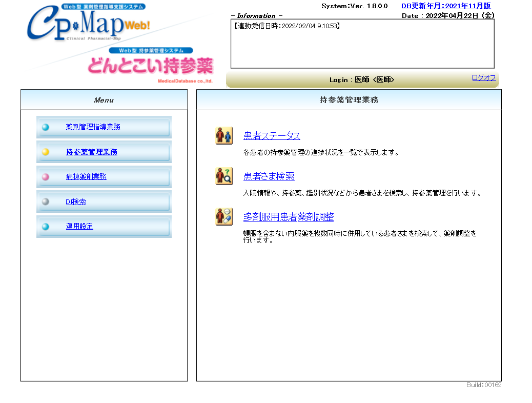Open 運用設定 in the menu
This screenshot has width=532, height=403.
pos(79,226)
